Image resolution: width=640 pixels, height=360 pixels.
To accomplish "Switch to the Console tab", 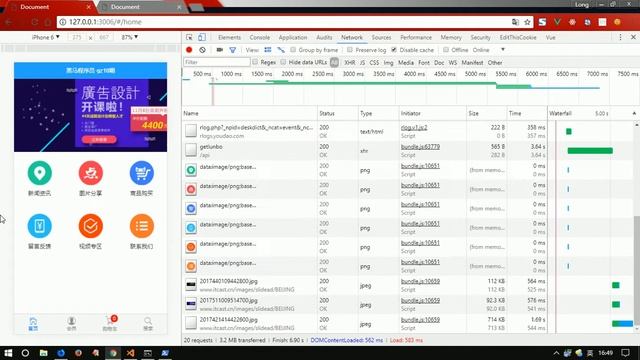I will pyautogui.click(x=260, y=37).
